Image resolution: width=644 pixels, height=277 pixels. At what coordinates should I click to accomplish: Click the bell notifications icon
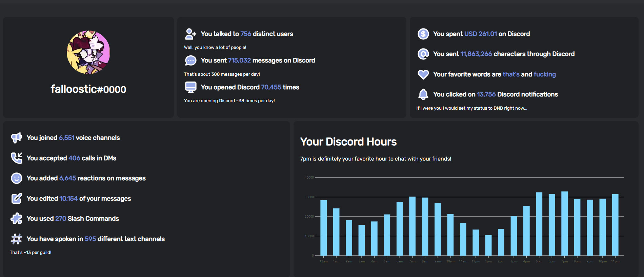click(x=423, y=94)
